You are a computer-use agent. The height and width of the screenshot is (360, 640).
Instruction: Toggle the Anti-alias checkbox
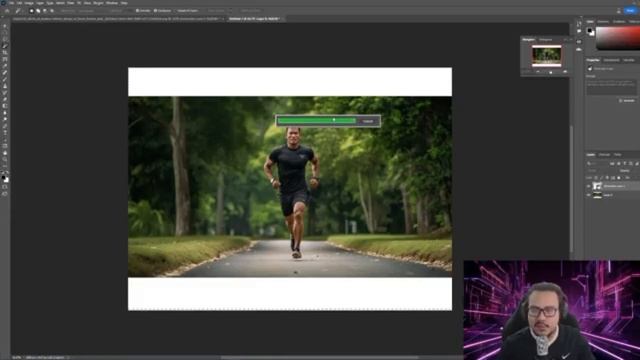pyautogui.click(x=137, y=11)
